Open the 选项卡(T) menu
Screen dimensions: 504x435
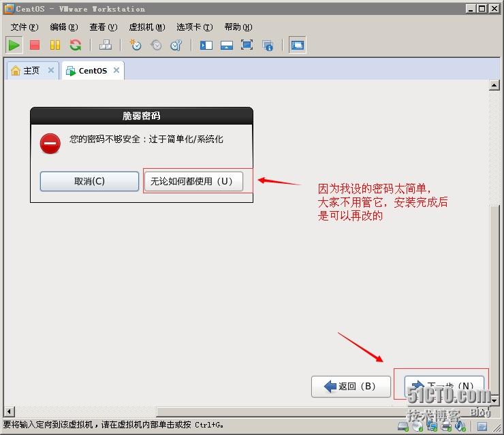(x=195, y=27)
